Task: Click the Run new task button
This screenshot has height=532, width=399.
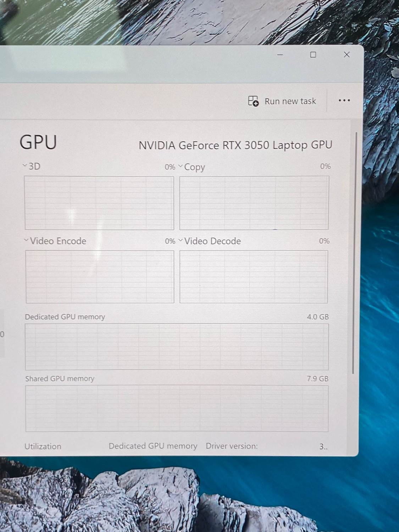Action: coord(282,101)
